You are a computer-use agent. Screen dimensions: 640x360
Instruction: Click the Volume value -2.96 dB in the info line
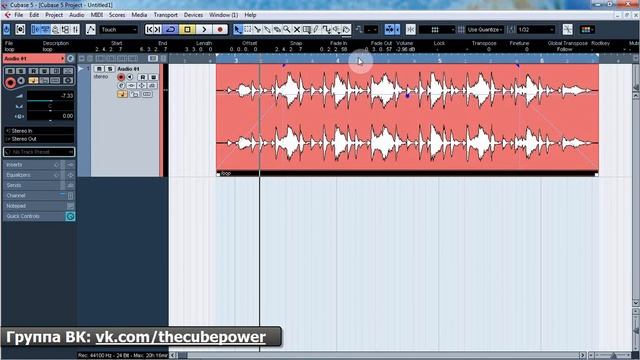405,49
